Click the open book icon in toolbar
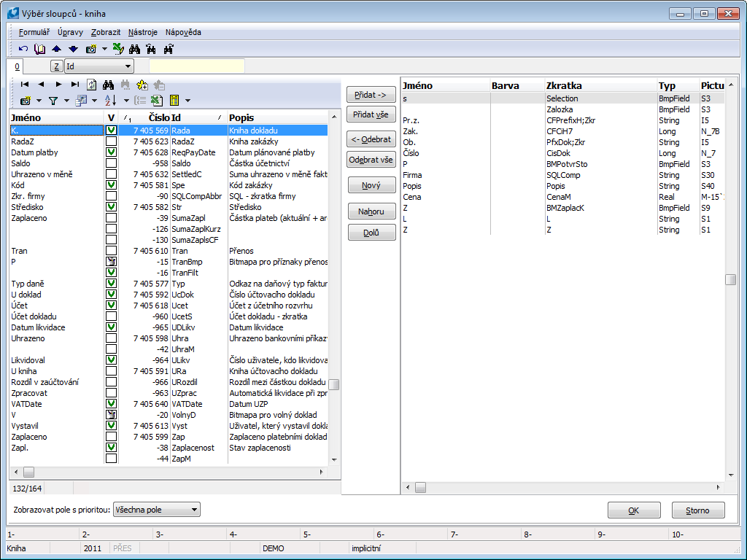Viewport: 747px width, 560px height. (39, 49)
